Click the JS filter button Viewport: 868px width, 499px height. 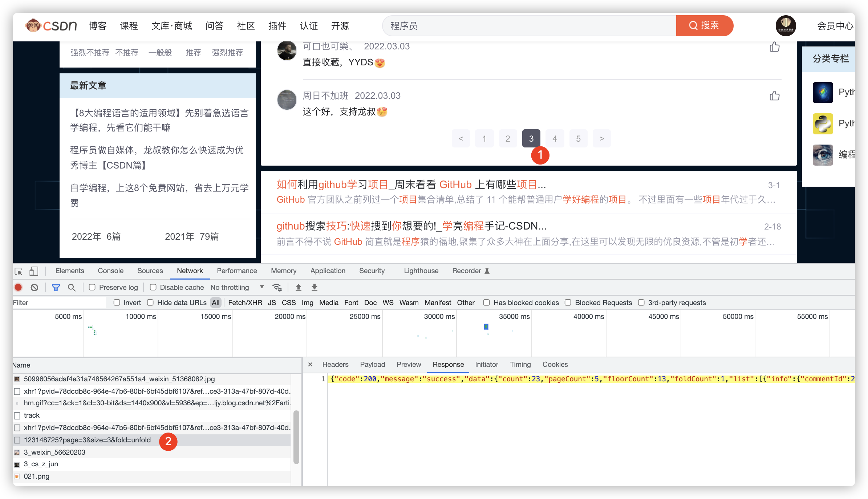click(x=271, y=302)
